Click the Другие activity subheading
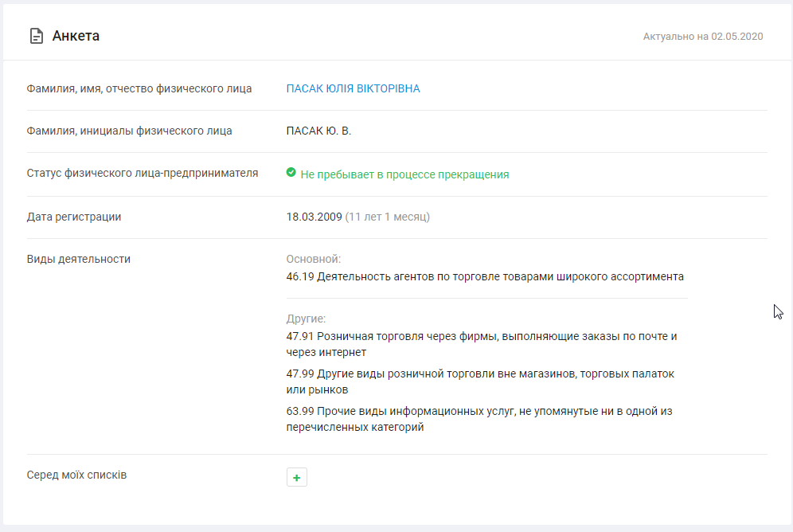Screen dimensions: 793x532 (306, 319)
